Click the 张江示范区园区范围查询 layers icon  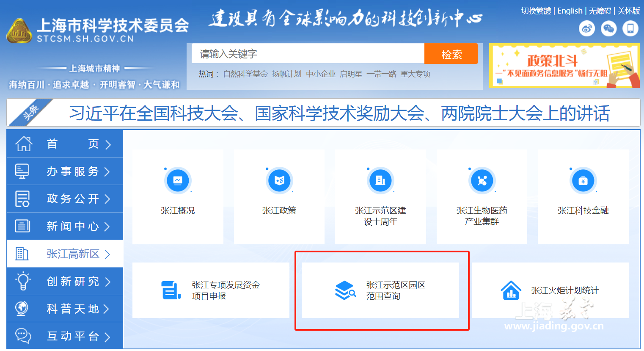pos(345,290)
